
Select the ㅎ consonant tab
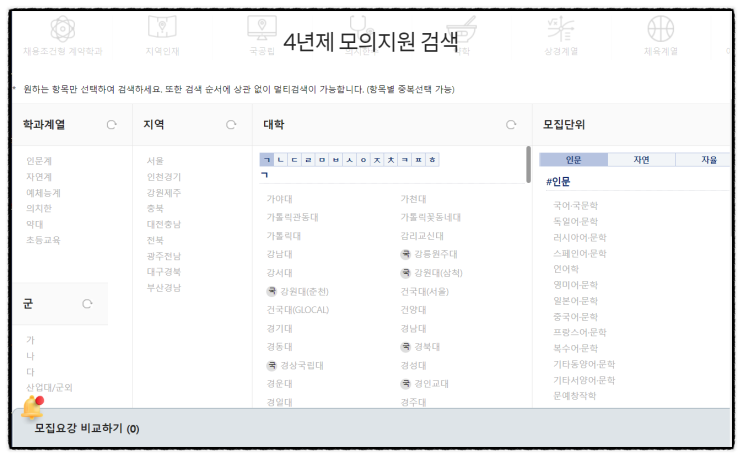432,160
